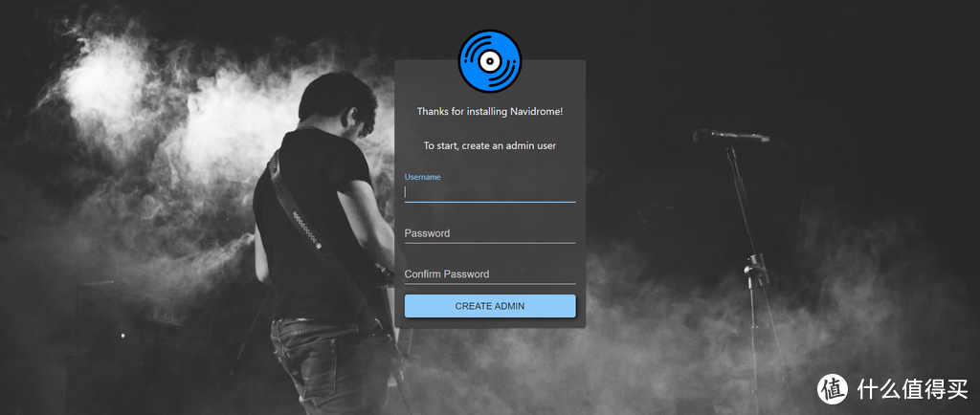Click the "Thanks for installing Navidrome!" text
Viewport: 980px width, 415px height.
(x=490, y=112)
